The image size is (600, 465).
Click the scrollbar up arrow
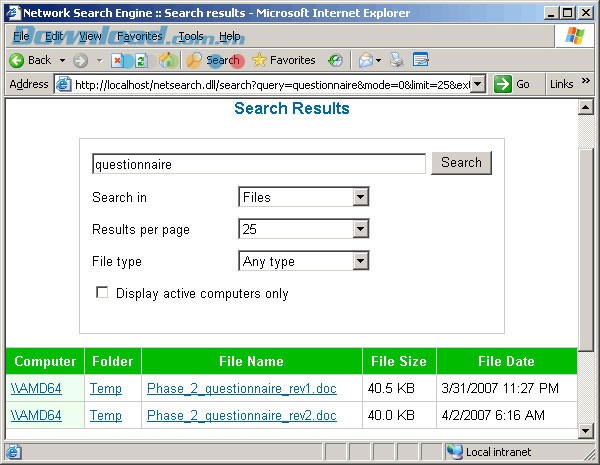(x=585, y=108)
